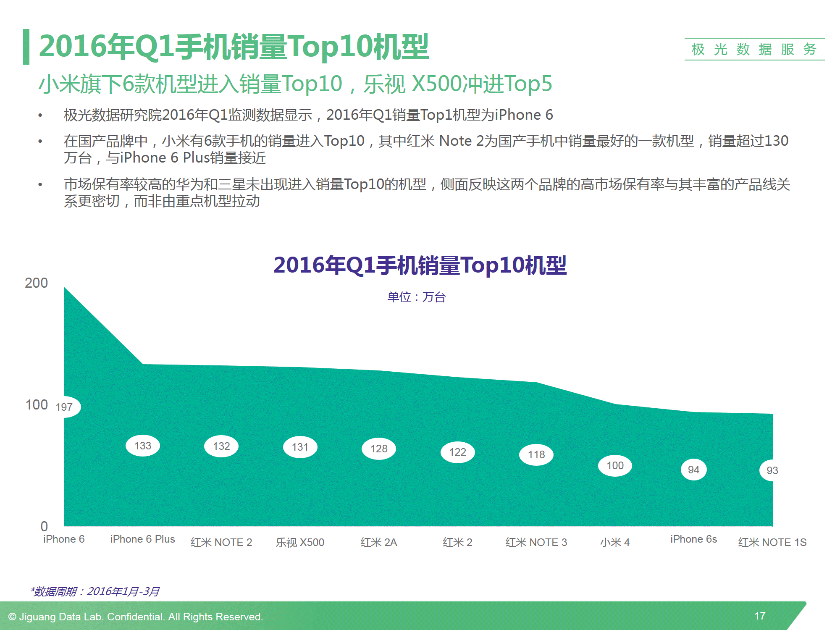This screenshot has width=840, height=630.
Task: Click the 131 data label
Action: tap(300, 447)
